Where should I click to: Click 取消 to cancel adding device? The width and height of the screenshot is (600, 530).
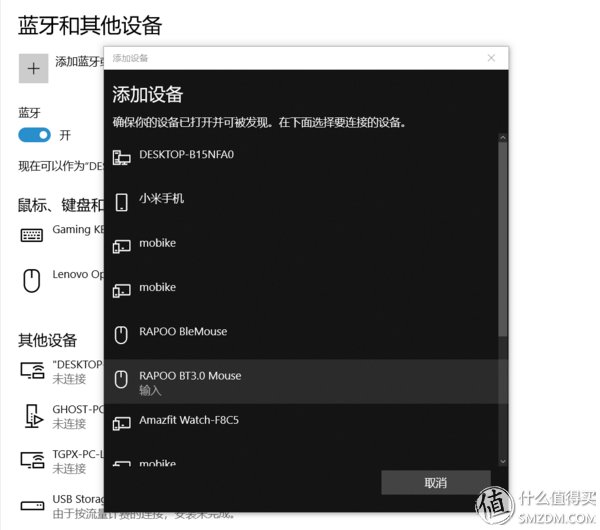[436, 483]
